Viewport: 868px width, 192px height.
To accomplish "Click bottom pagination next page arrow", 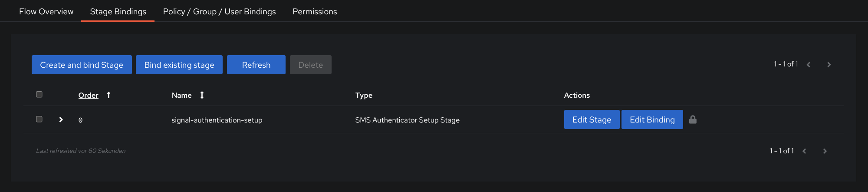I will click(x=825, y=151).
